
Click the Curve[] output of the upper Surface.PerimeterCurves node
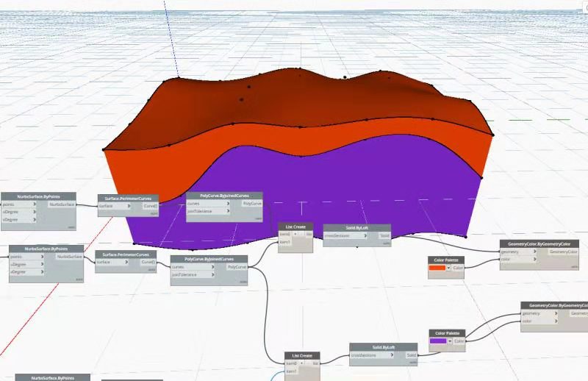[149, 206]
